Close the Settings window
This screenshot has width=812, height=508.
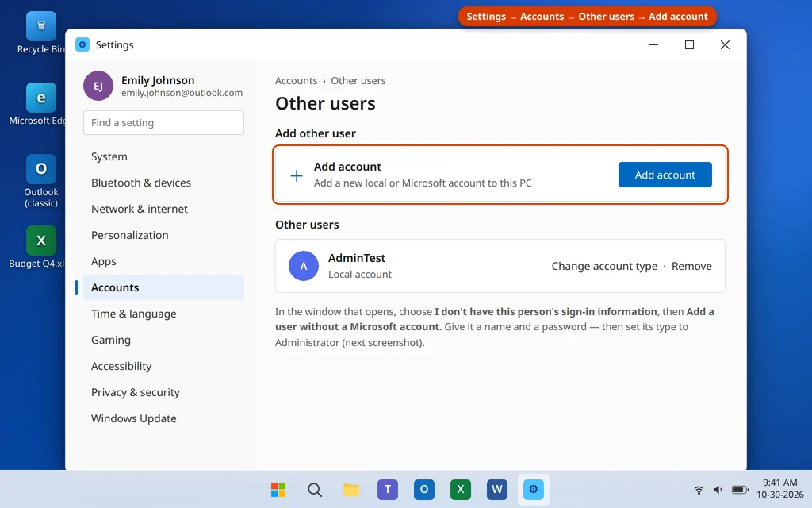point(725,44)
